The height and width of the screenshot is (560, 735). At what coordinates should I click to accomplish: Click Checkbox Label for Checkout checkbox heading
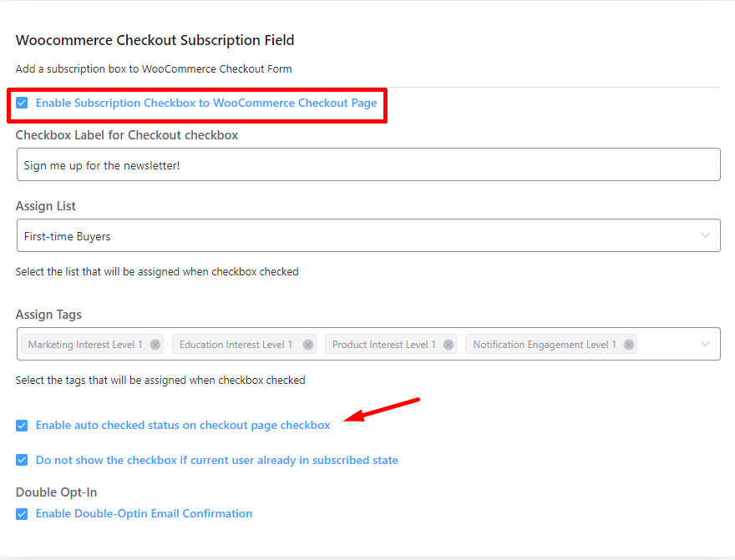tap(127, 135)
